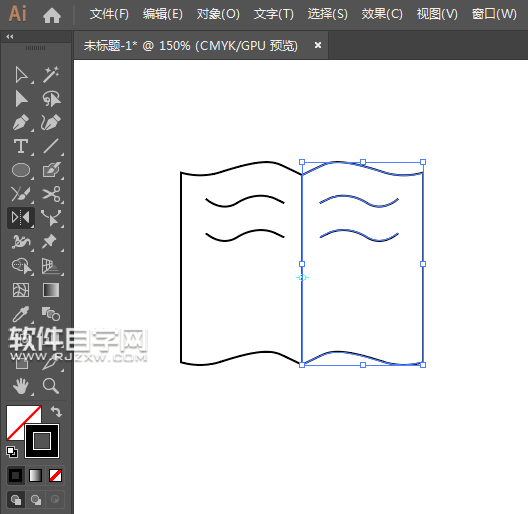This screenshot has height=514, width=528.
Task: Select the Mesh tool
Action: (21, 290)
